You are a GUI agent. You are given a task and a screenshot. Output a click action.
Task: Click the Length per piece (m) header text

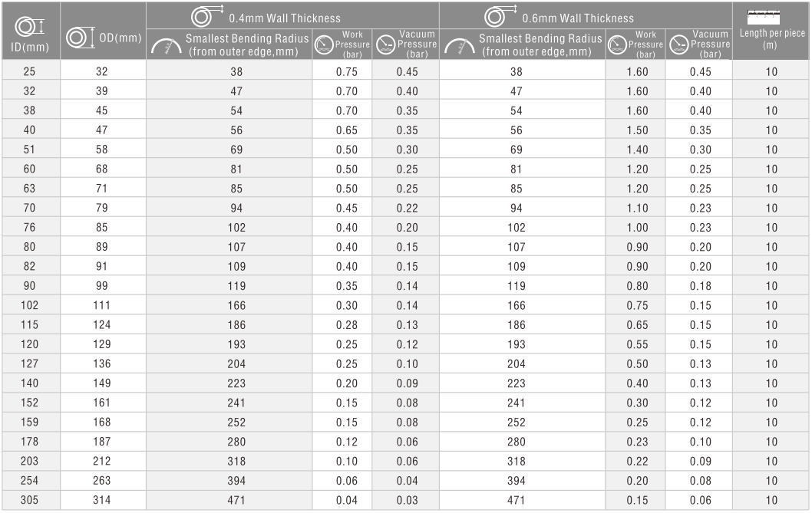[x=772, y=39]
